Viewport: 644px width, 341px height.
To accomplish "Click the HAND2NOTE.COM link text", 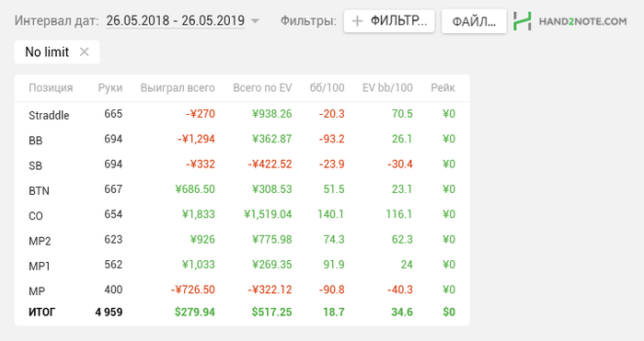I will pyautogui.click(x=582, y=21).
